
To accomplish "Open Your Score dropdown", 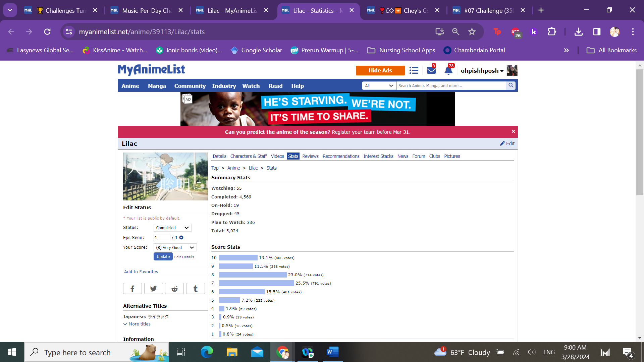I will (175, 248).
